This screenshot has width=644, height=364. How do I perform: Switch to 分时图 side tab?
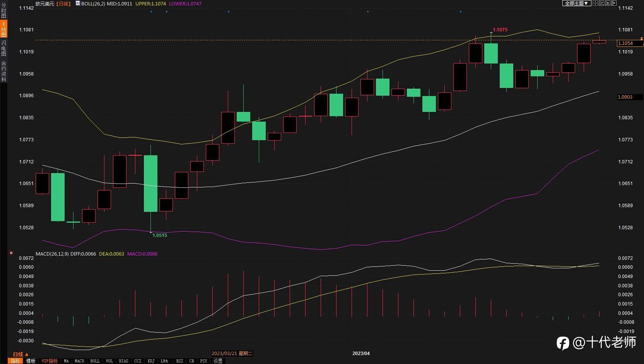point(3,10)
